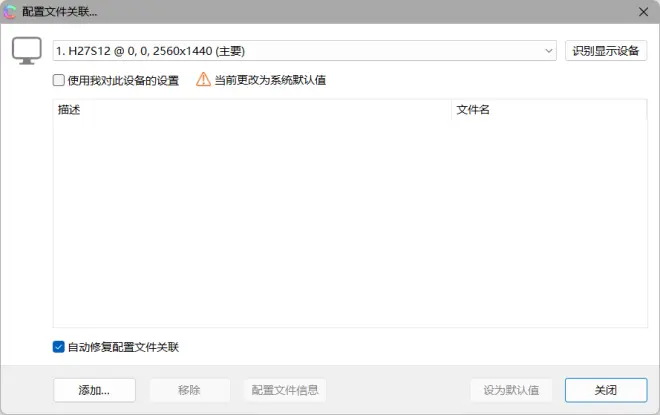
Task: Click the 移除 button
Action: coord(189,390)
